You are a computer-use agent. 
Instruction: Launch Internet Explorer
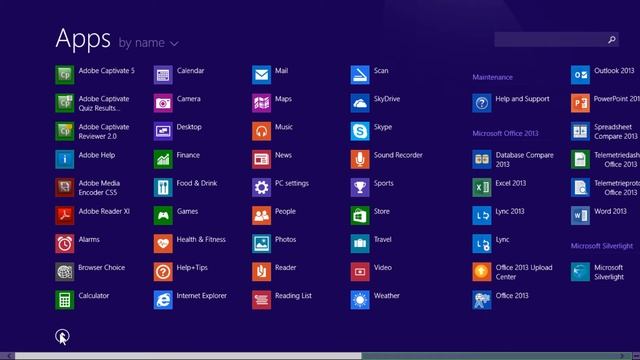[x=190, y=300]
